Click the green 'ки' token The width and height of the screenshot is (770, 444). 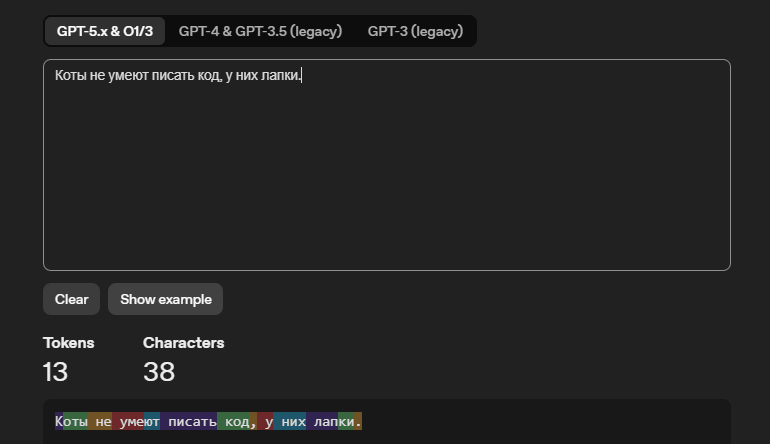pyautogui.click(x=346, y=421)
